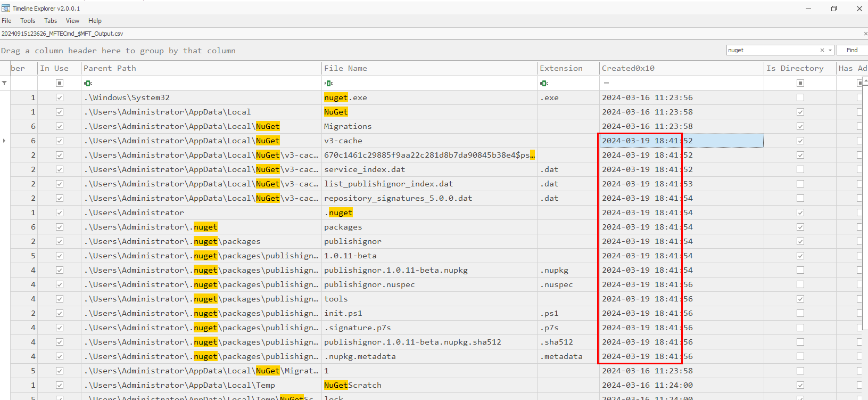
Task: Click the funnel icon at filter row start
Action: point(5,83)
